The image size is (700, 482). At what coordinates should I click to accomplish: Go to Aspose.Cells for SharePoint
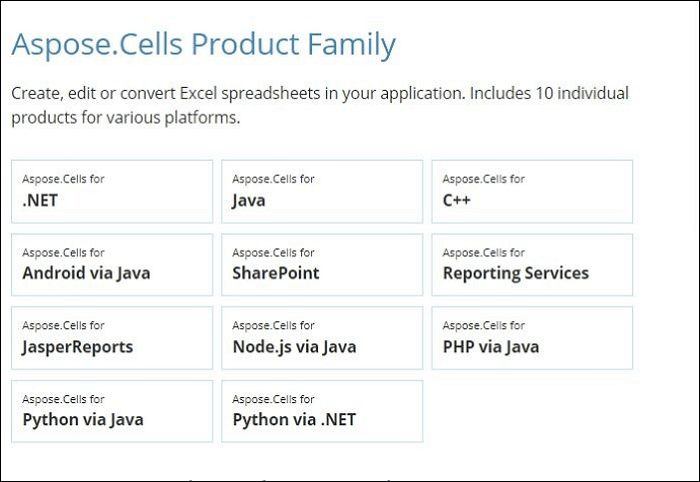coord(322,265)
